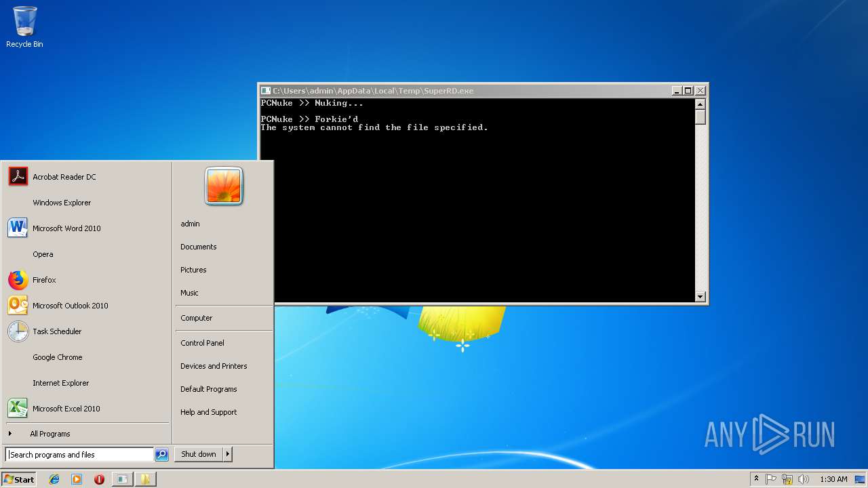Open Internet Explorer taskbar icon

pos(54,479)
